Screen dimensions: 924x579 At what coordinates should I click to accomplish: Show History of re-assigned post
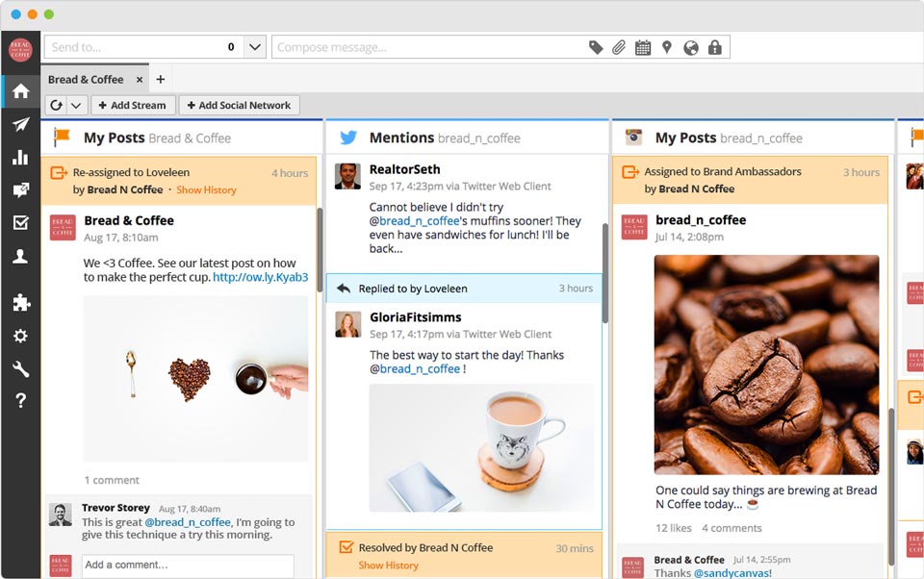coord(206,190)
